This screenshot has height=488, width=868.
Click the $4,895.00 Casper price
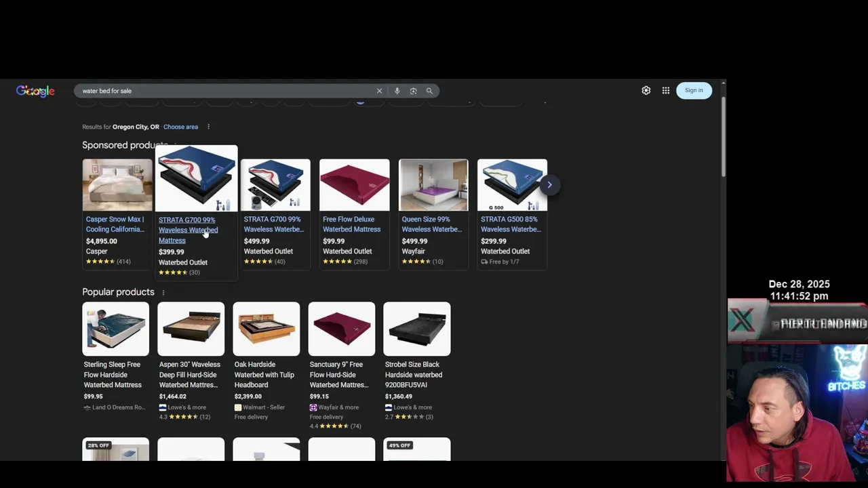(102, 241)
